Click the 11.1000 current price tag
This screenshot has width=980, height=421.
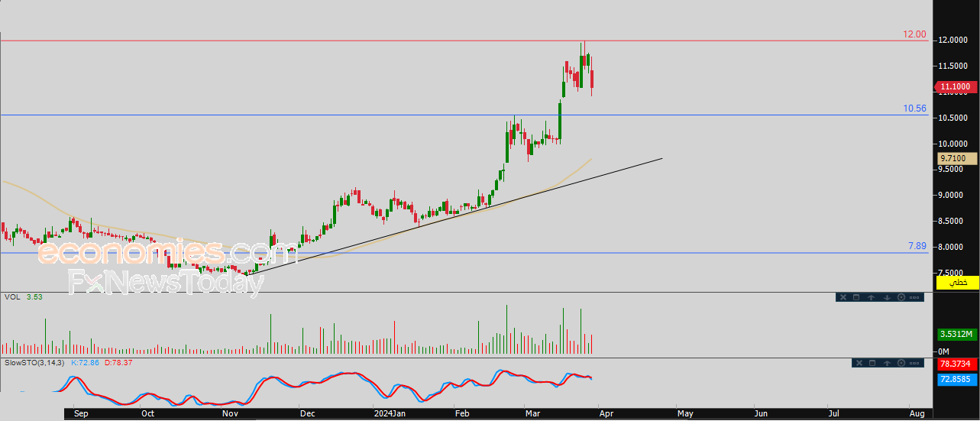coord(957,87)
